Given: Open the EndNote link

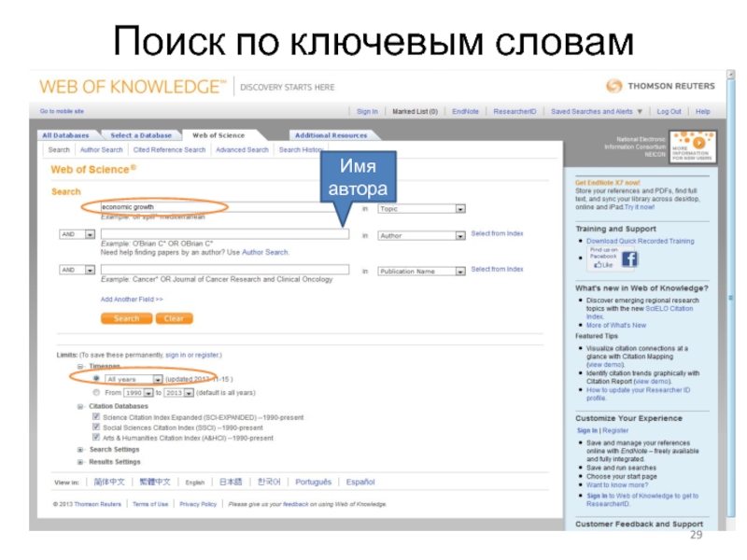Looking at the screenshot, I should tap(465, 111).
